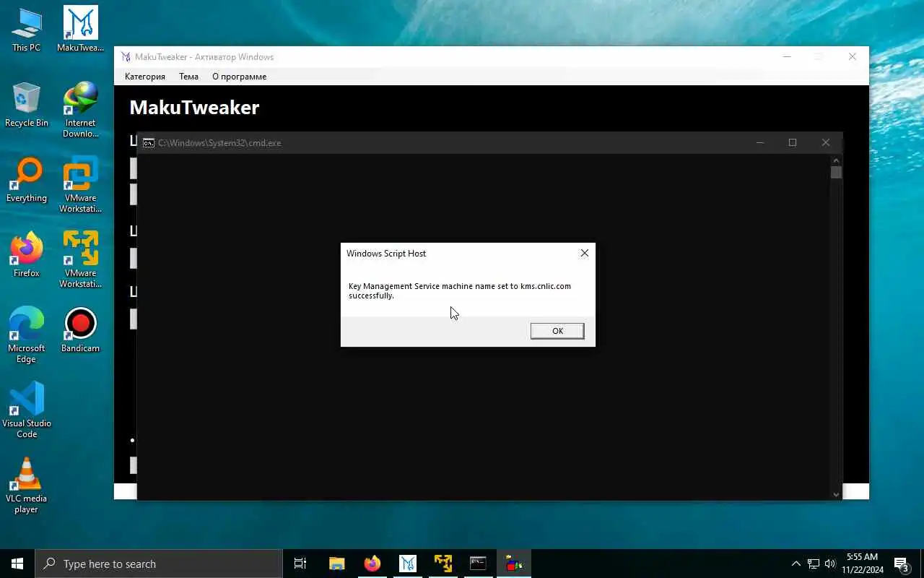Minimize the cmd.exe window
Screen dimensions: 924x578
pos(759,142)
